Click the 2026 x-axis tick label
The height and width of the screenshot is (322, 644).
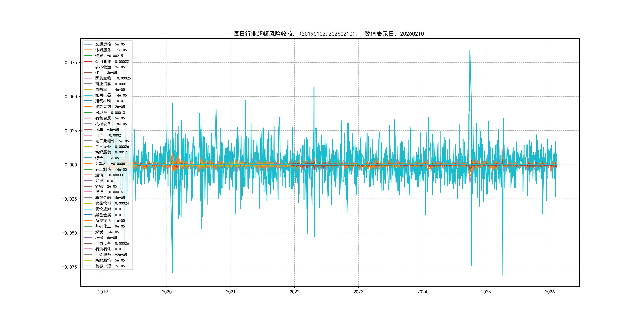pyautogui.click(x=550, y=292)
